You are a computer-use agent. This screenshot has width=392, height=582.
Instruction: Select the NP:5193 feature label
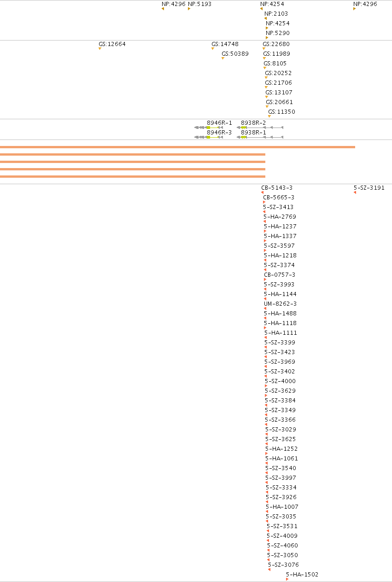[x=199, y=4]
